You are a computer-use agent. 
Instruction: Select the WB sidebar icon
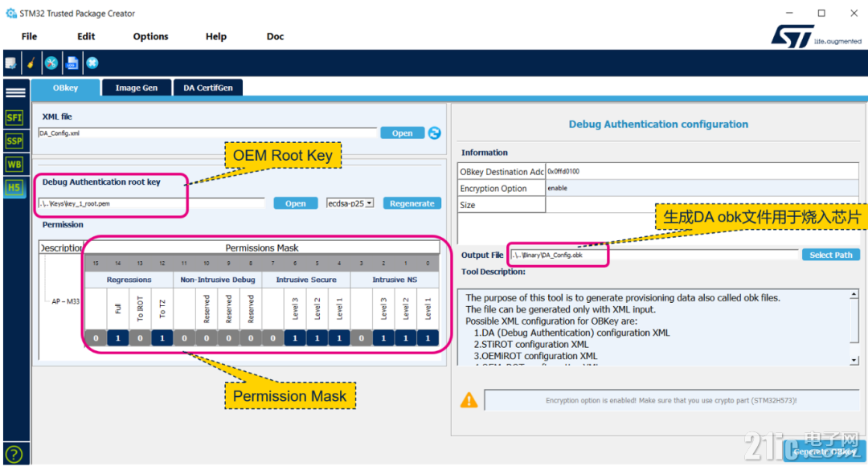(x=14, y=164)
